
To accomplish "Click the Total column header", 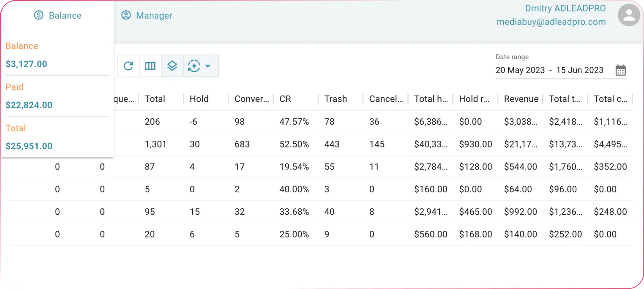I will (155, 99).
